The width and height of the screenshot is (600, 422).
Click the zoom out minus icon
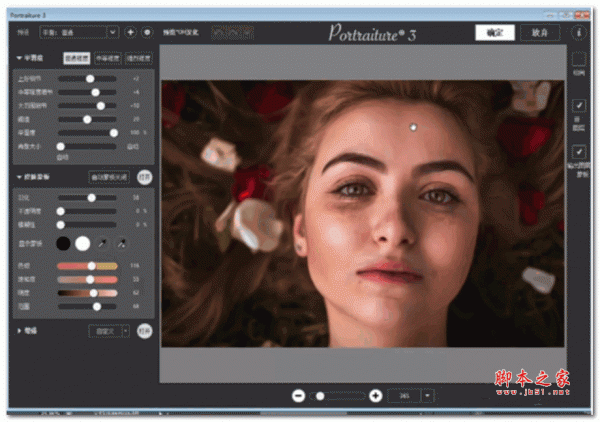click(x=298, y=395)
